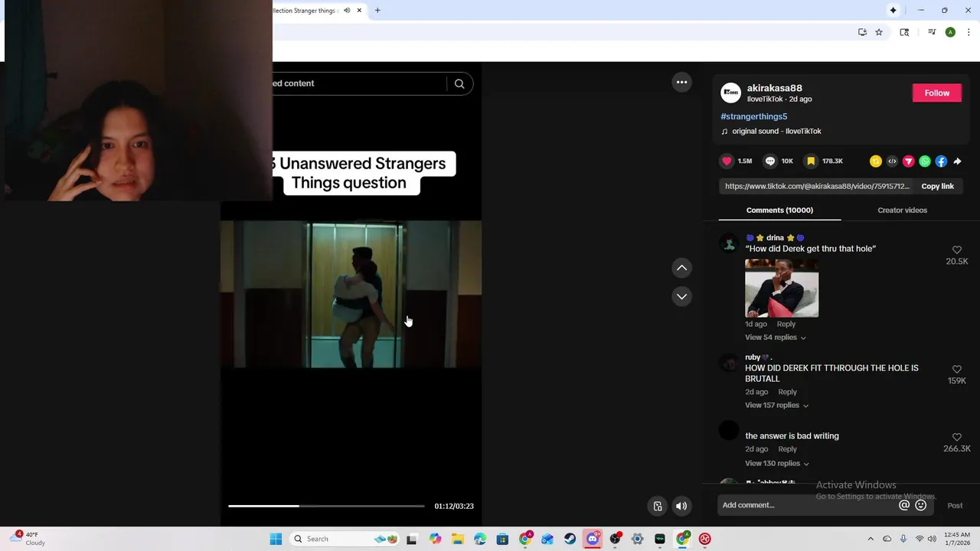
Task: Click the search magnifier icon in TikTok
Action: (459, 83)
